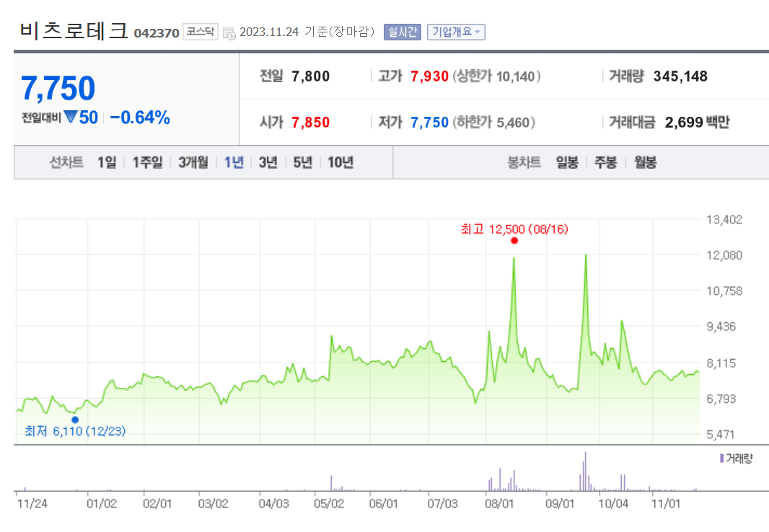Click the 10,758 y-axis label
Viewport: 769px width, 532px height.
click(x=724, y=291)
